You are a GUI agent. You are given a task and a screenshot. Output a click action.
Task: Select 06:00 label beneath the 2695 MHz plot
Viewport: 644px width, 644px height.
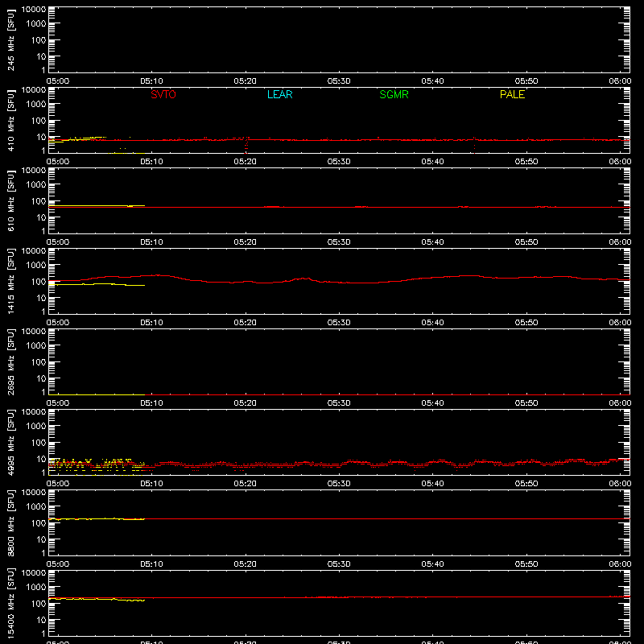[x=620, y=403]
